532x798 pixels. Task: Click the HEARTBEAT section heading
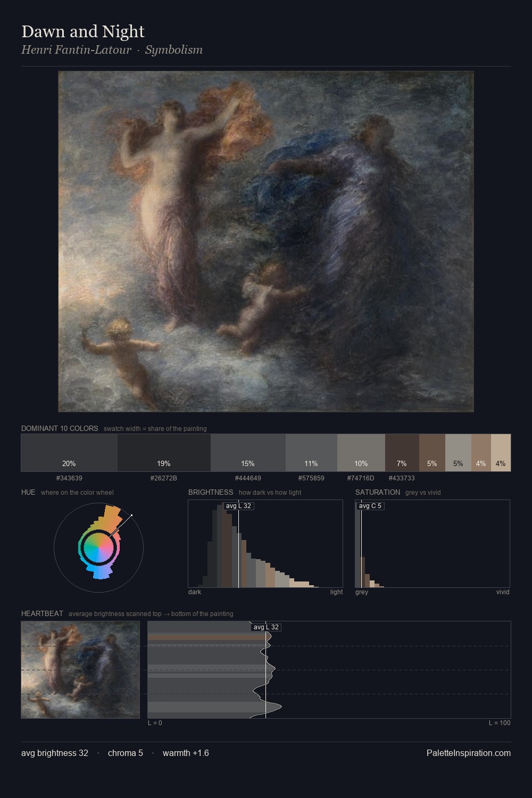[42, 613]
